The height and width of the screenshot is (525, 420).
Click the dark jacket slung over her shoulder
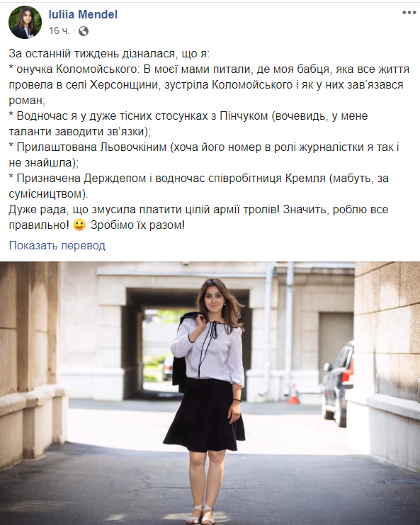coord(183,351)
